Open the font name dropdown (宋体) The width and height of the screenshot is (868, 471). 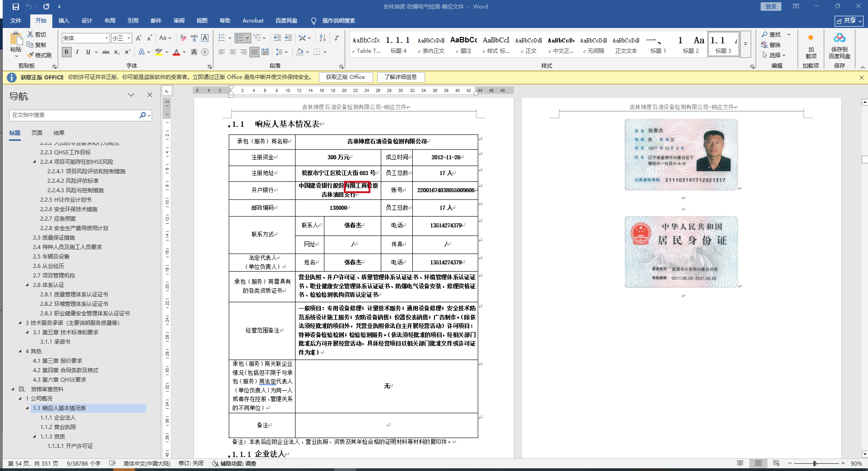[x=106, y=38]
